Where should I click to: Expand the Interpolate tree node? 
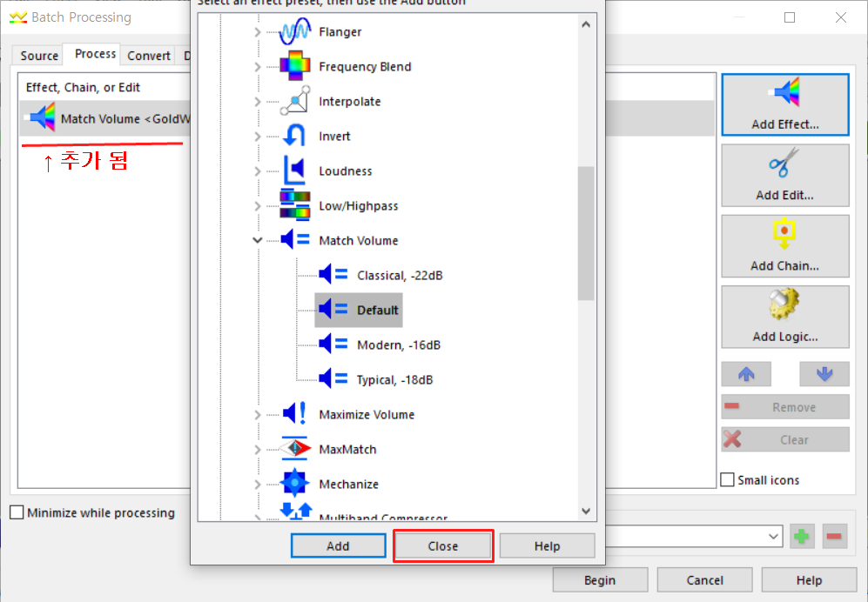(258, 102)
